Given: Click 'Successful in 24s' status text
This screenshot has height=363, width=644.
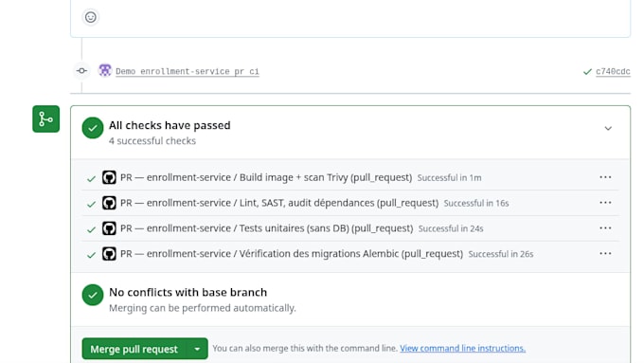Looking at the screenshot, I should (451, 229).
